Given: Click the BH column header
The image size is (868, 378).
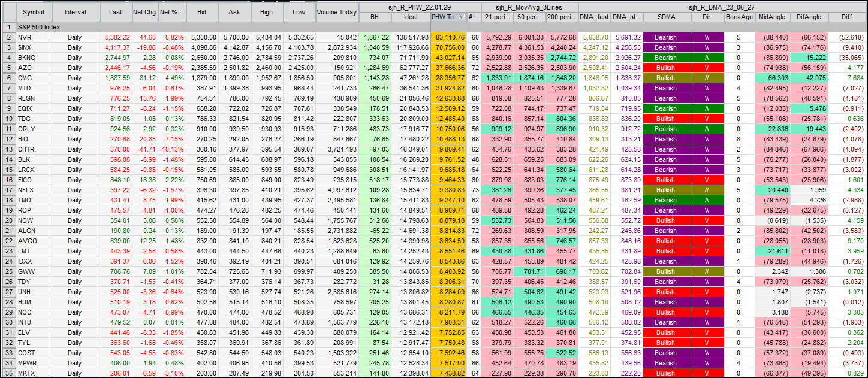Looking at the screenshot, I should point(375,17).
